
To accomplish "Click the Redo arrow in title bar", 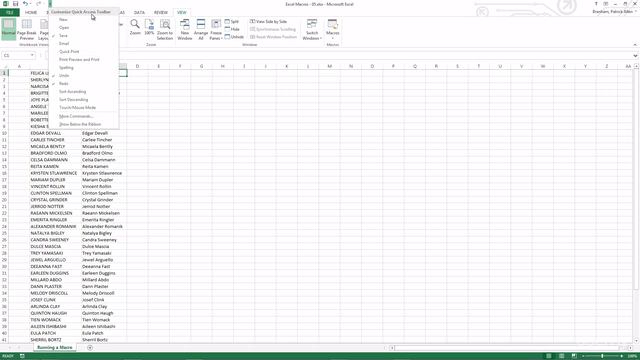I will click(x=38, y=4).
